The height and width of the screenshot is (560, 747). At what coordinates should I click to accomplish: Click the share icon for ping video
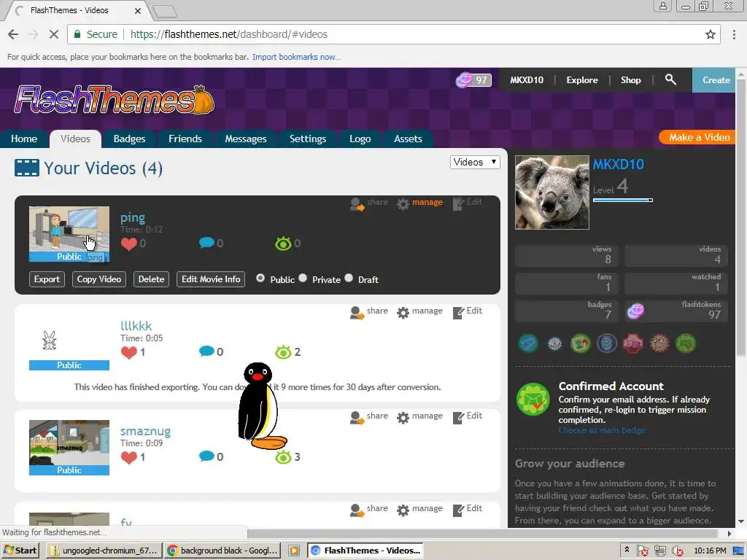coord(357,204)
